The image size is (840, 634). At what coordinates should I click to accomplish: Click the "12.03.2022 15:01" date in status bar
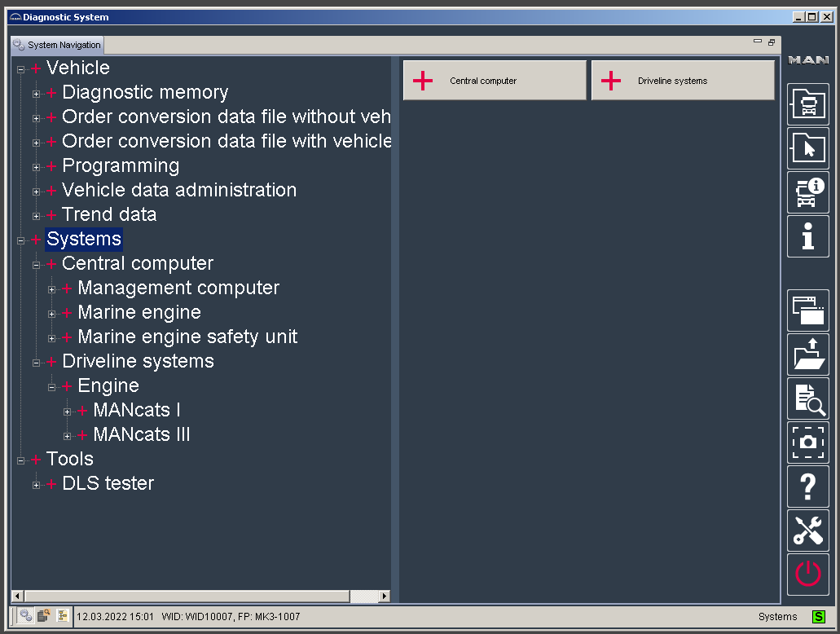pyautogui.click(x=115, y=617)
